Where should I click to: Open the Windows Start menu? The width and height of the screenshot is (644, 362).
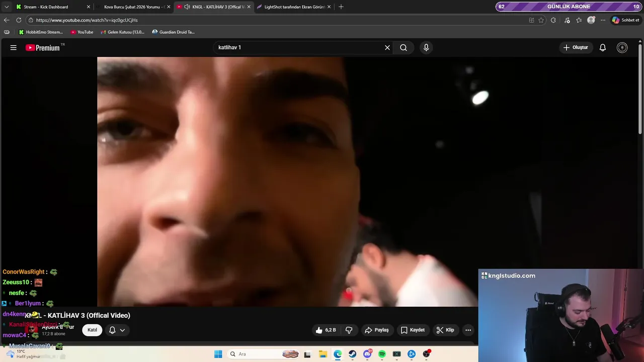point(218,354)
